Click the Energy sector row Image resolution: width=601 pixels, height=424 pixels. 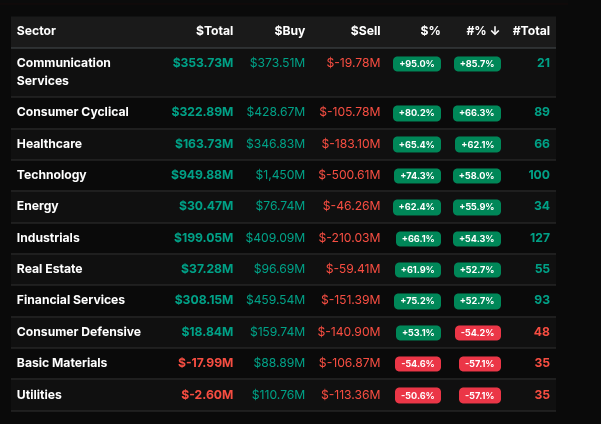point(38,206)
